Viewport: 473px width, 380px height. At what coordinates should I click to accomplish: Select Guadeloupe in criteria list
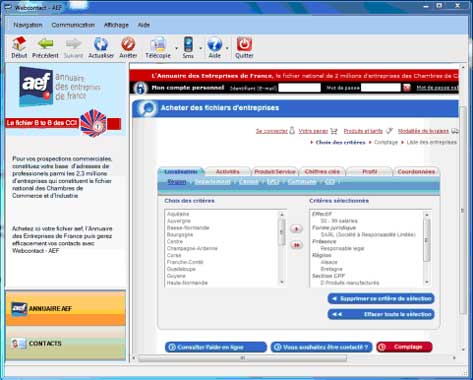(x=181, y=269)
